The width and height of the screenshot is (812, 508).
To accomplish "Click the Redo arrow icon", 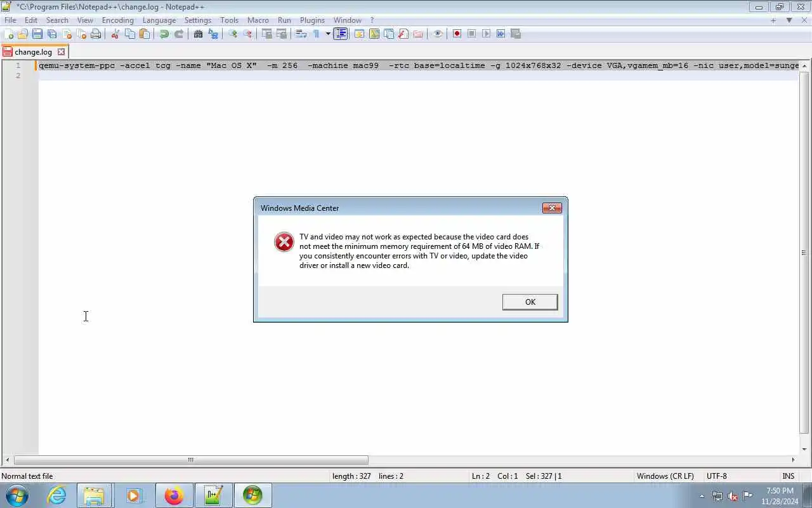I will tap(179, 34).
